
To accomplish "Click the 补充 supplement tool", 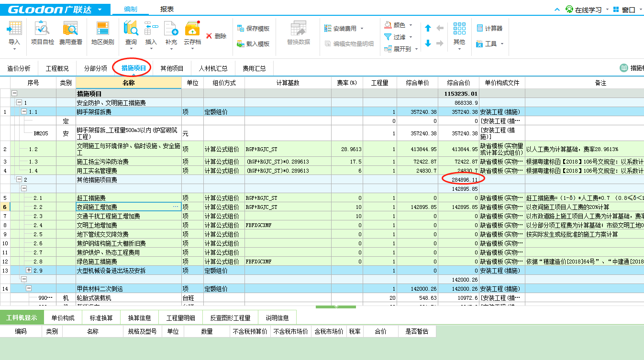I will click(x=171, y=35).
